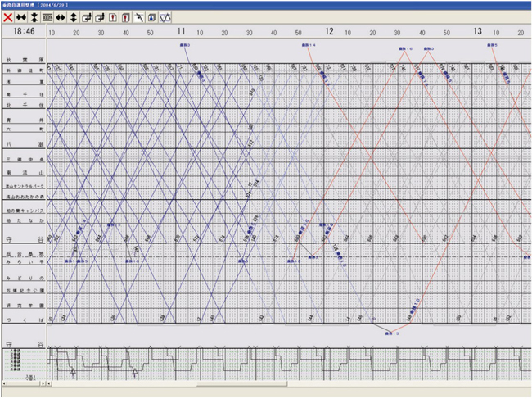This screenshot has width=532, height=399.
Task: Select the 六町 station label
Action: coord(25,129)
